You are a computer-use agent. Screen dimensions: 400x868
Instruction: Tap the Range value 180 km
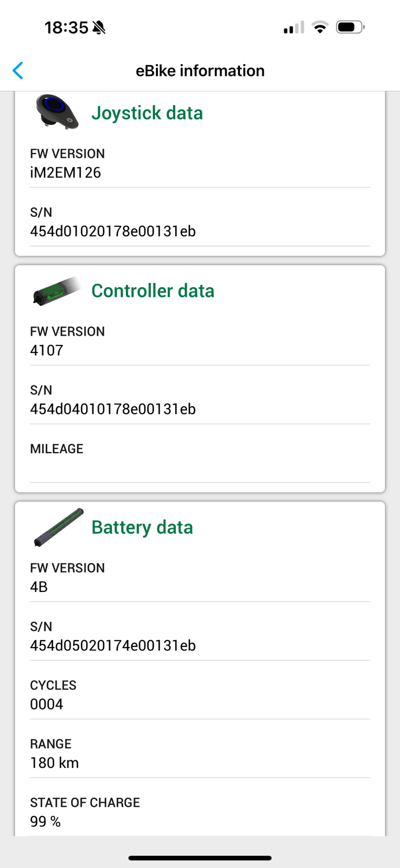click(54, 763)
